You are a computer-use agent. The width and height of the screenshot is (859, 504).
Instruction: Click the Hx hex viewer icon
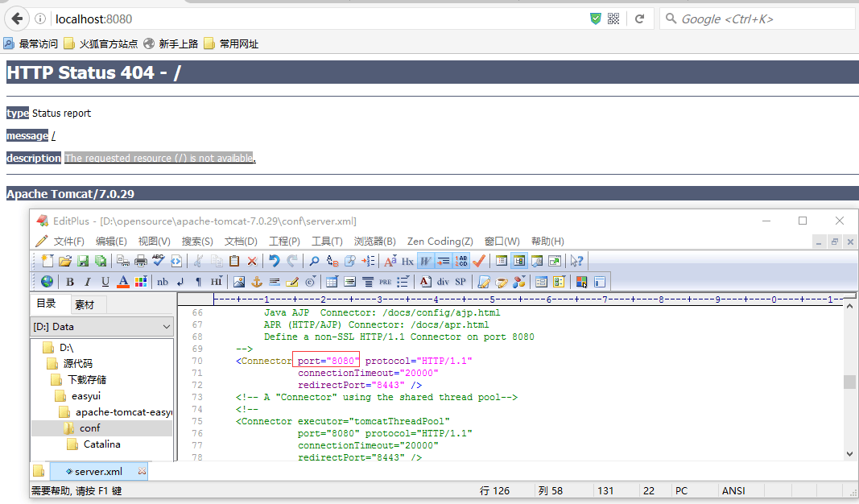click(407, 262)
